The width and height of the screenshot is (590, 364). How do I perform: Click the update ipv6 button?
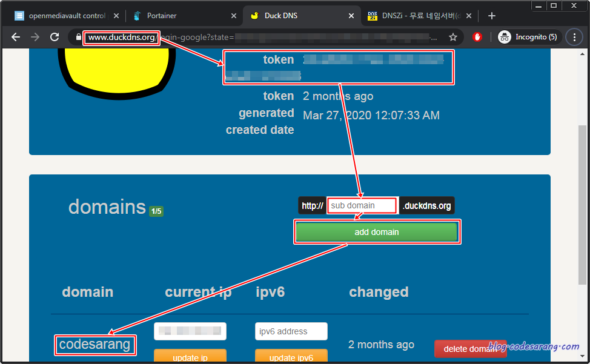291,356
